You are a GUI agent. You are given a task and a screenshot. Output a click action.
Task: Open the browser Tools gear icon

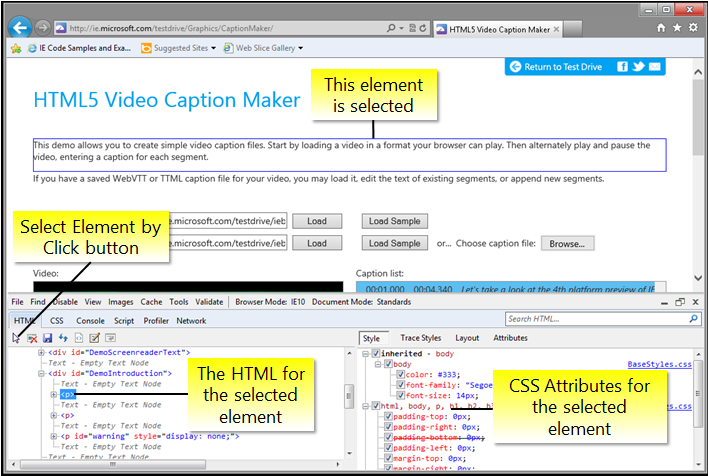point(694,28)
